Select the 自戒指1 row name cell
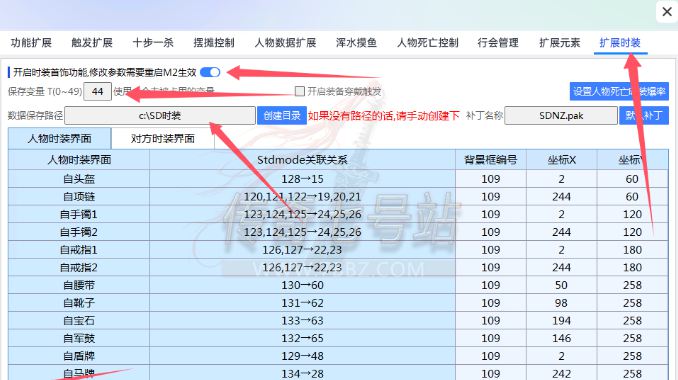 79,249
